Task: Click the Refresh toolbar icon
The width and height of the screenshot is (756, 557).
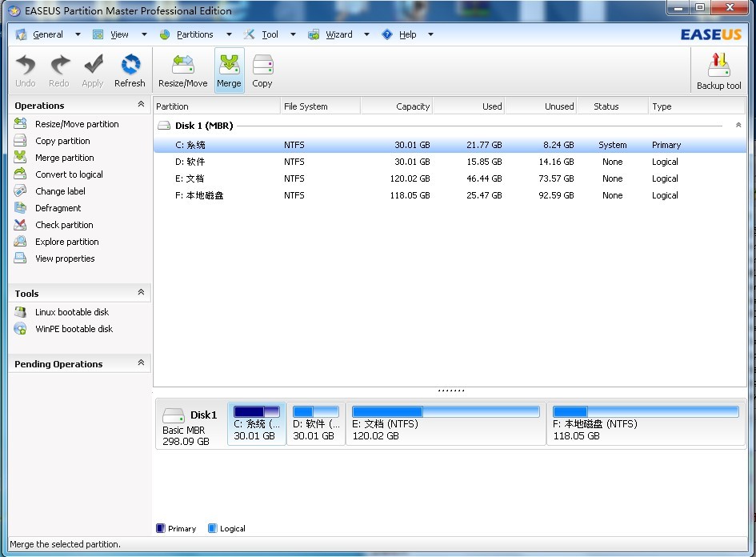Action: pyautogui.click(x=130, y=70)
